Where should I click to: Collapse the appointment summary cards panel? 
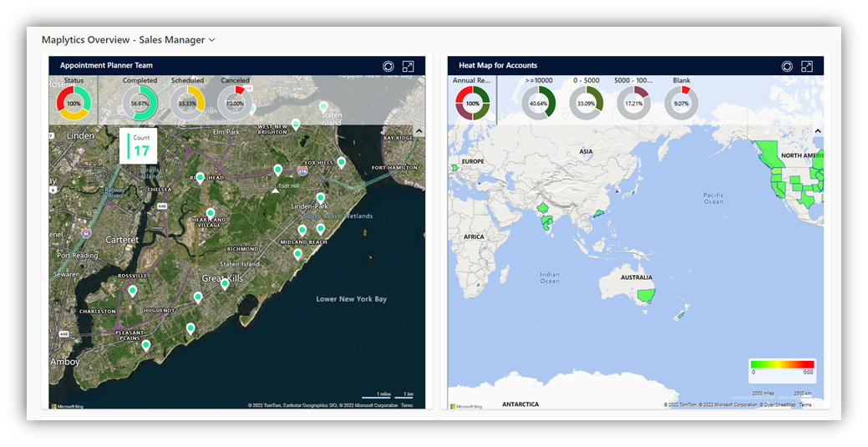tap(419, 131)
